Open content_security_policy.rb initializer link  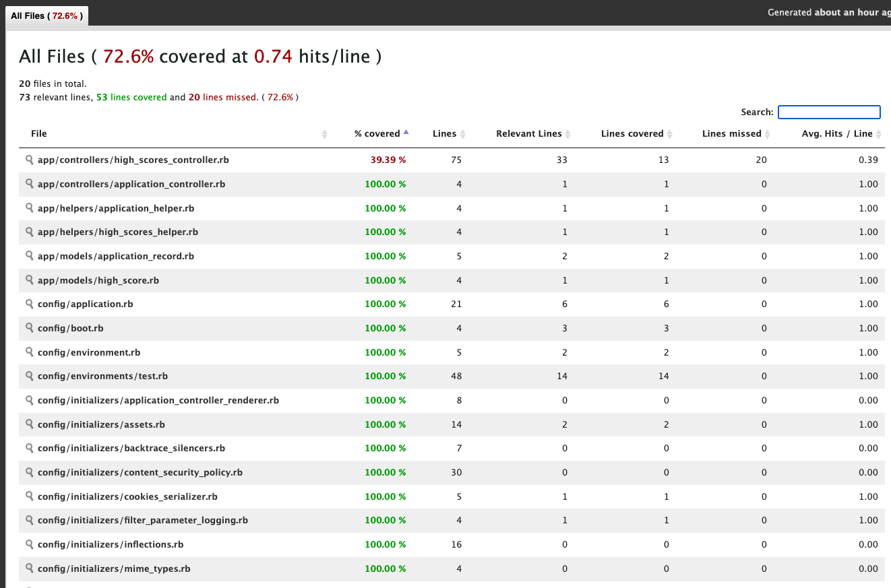coord(140,472)
